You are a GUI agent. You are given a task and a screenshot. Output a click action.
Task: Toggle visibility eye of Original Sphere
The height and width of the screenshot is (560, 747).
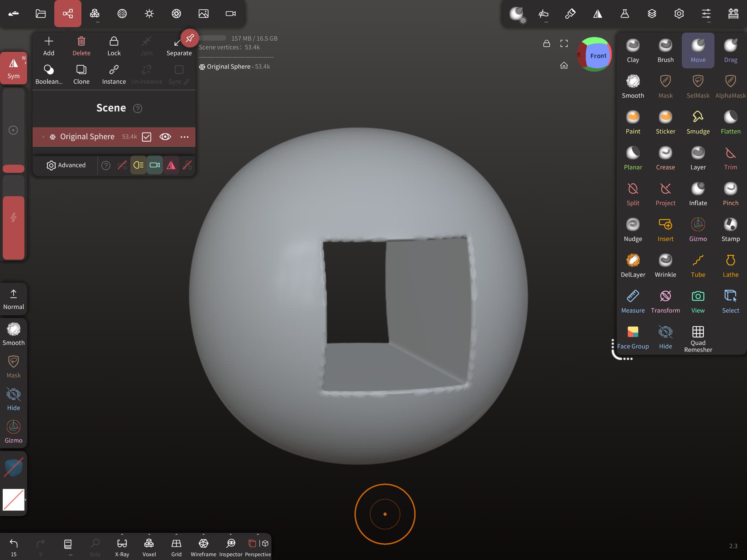click(x=165, y=136)
